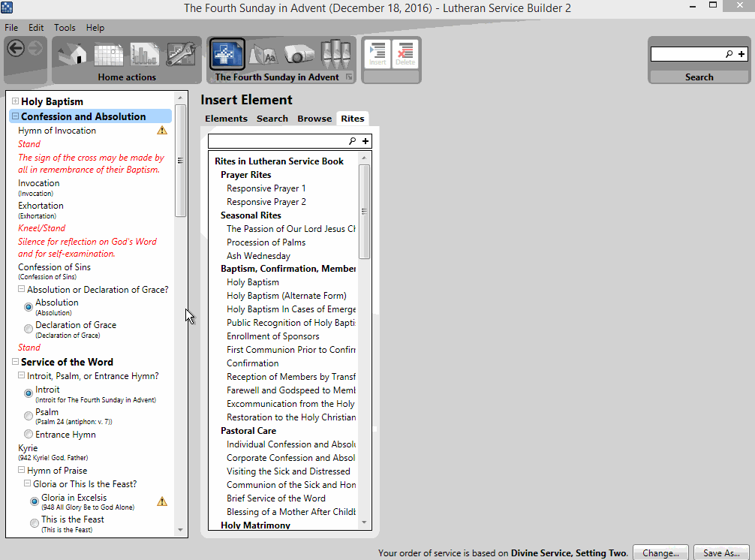Switch to the Browse tab
755x560 pixels.
314,119
